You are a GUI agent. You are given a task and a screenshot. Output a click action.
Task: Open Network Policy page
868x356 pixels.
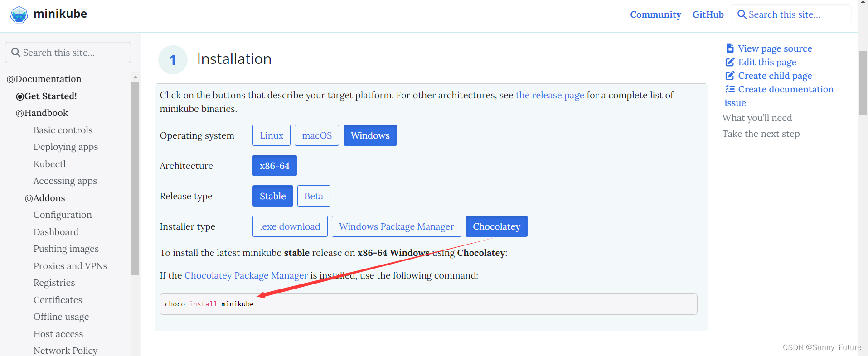tap(66, 351)
